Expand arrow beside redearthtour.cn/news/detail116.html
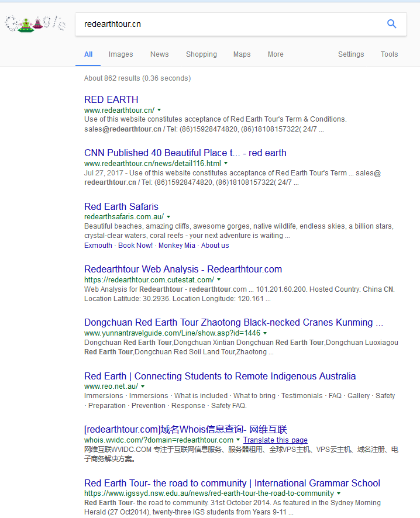The width and height of the screenshot is (420, 518). point(226,163)
